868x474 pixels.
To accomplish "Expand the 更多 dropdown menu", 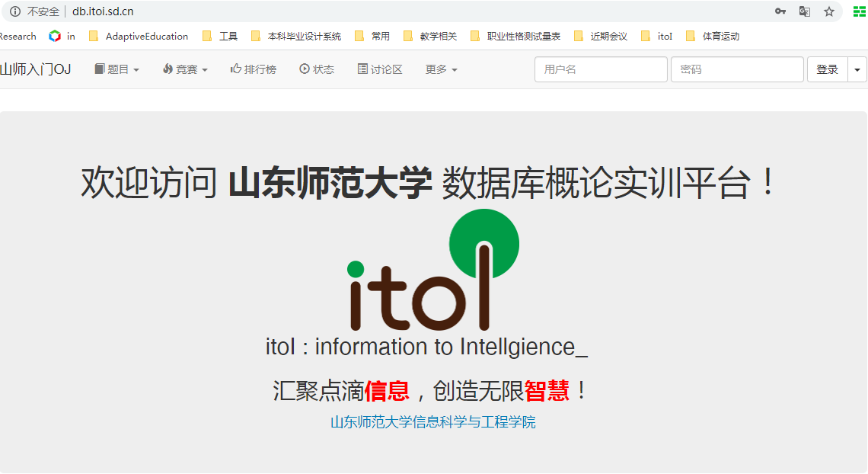I will point(442,69).
